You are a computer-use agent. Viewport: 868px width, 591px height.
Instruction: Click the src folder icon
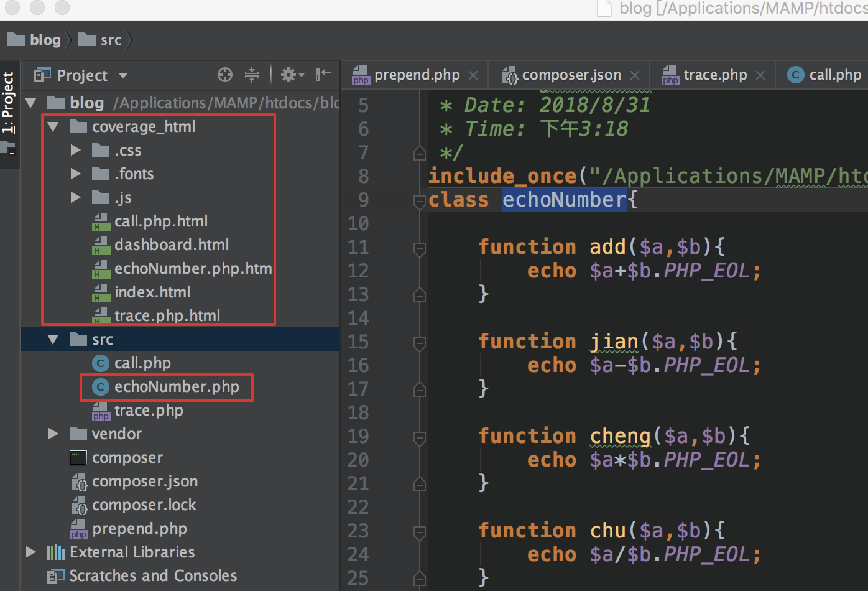(78, 340)
